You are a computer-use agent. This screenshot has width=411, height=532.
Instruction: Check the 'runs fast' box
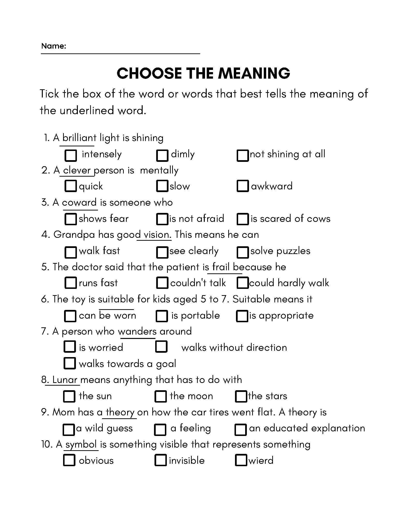(x=71, y=283)
